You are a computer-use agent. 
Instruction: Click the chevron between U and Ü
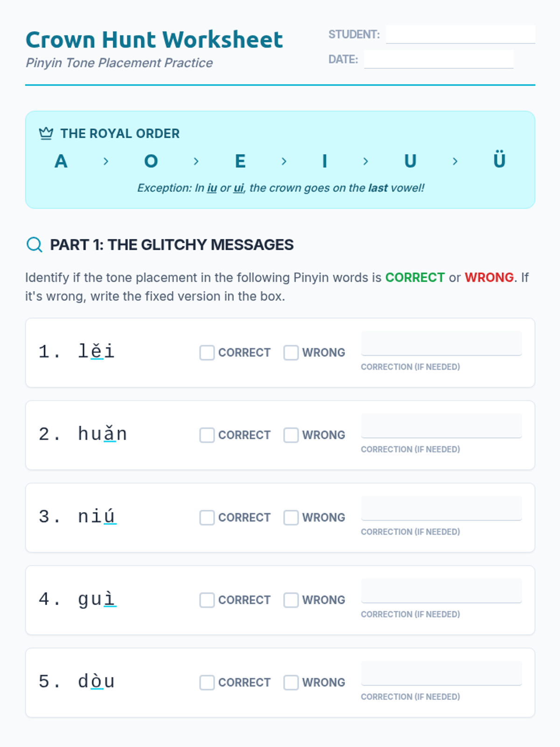455,162
